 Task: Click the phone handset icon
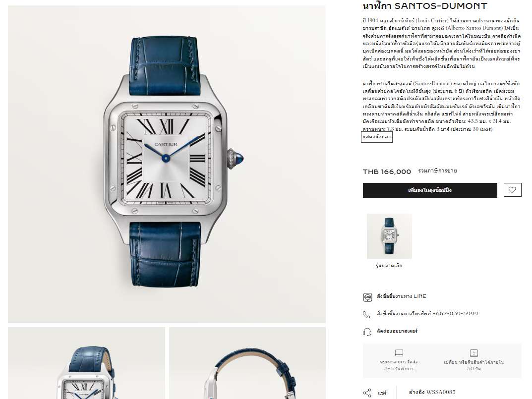(367, 315)
